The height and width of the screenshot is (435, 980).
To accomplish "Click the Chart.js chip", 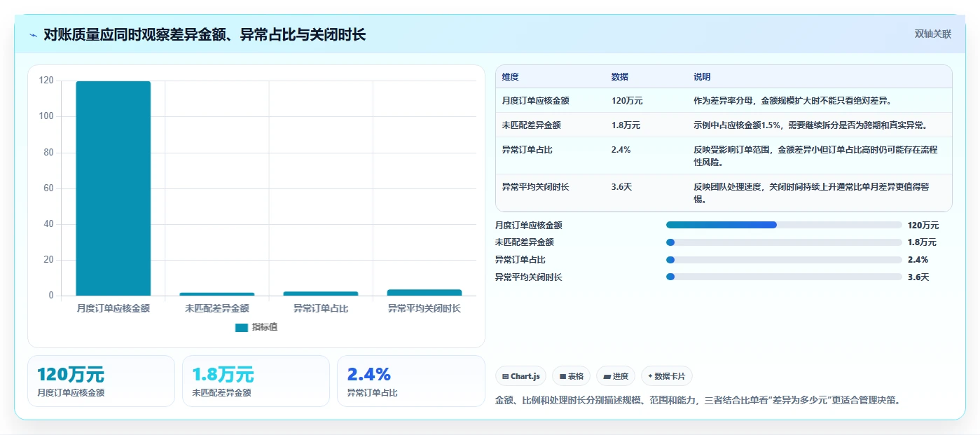I will [x=522, y=376].
